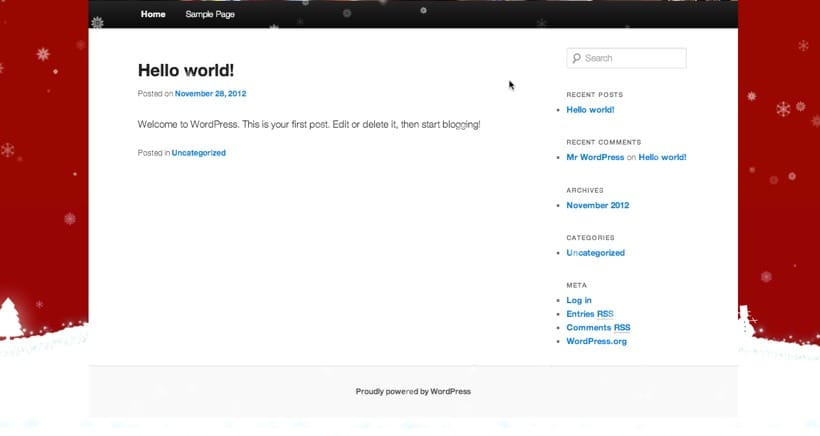820x436 pixels.
Task: Click the Log in link
Action: [579, 300]
